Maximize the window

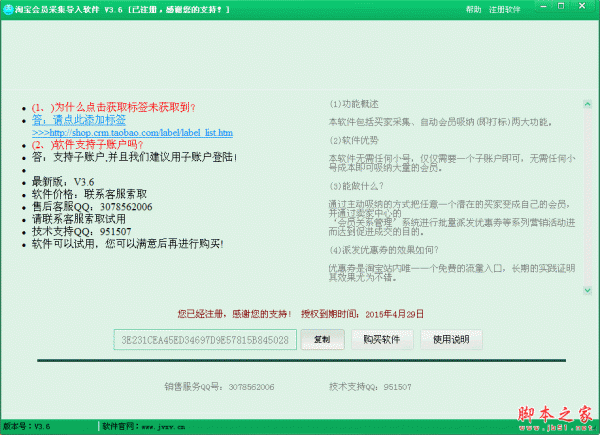click(561, 6)
